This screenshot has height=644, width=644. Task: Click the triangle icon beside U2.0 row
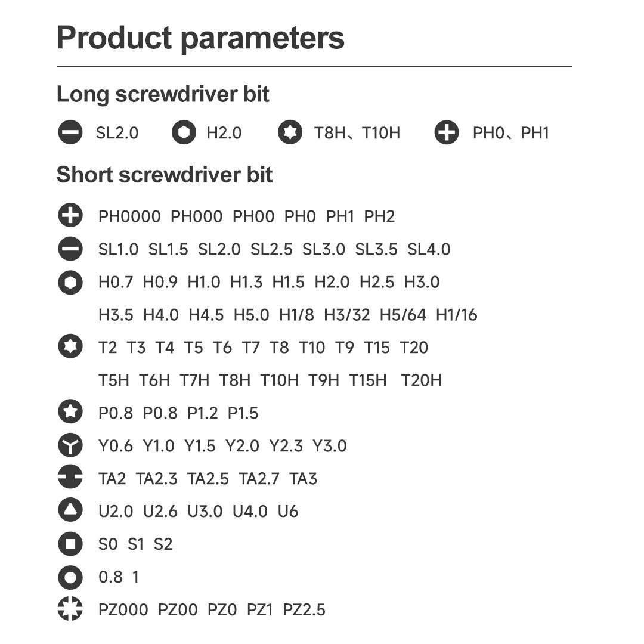[70, 510]
